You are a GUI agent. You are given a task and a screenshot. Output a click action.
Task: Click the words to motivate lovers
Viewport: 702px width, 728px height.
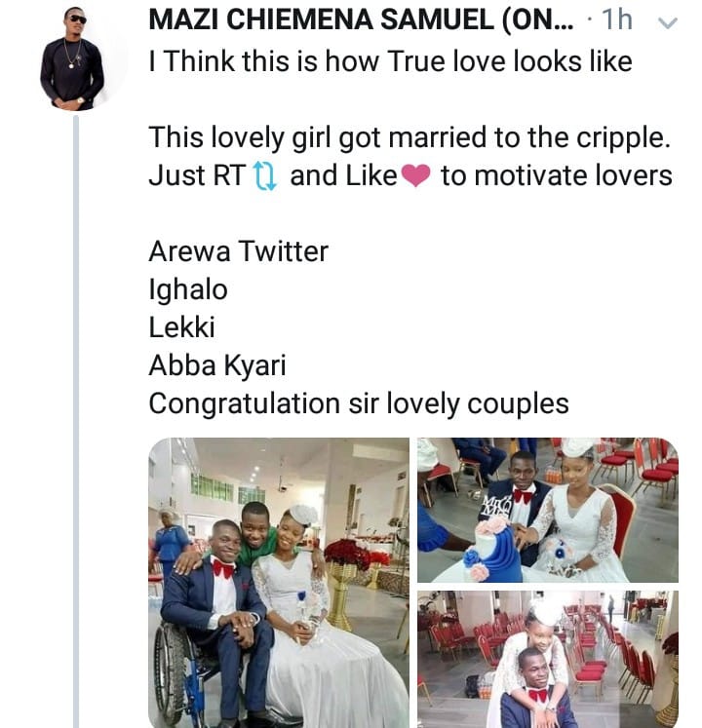(x=556, y=176)
